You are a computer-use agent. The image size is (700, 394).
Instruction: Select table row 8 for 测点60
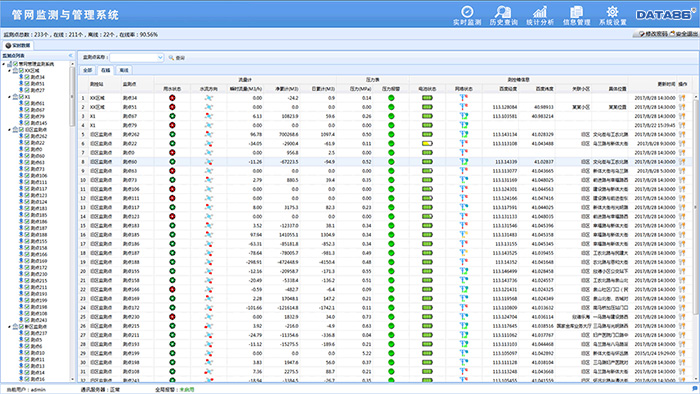384,162
